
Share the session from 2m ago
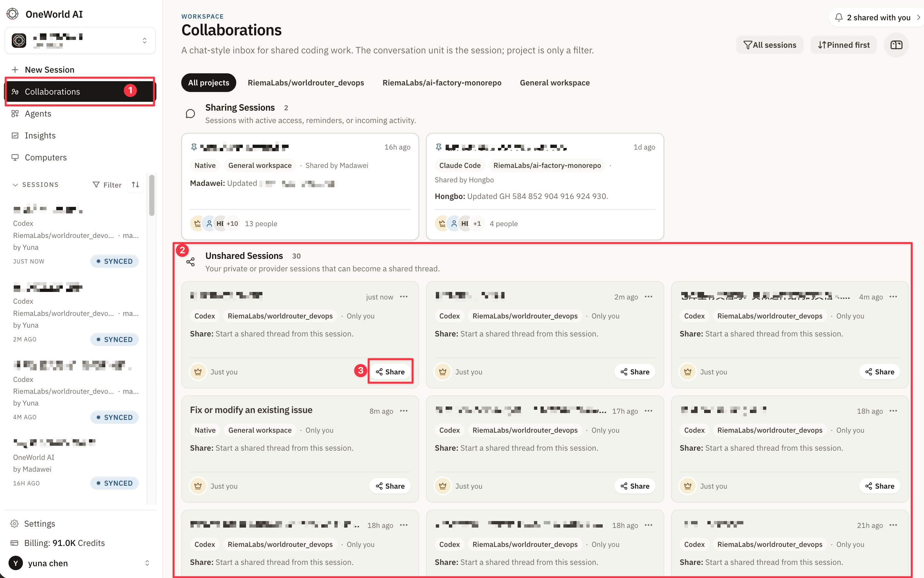coord(635,371)
